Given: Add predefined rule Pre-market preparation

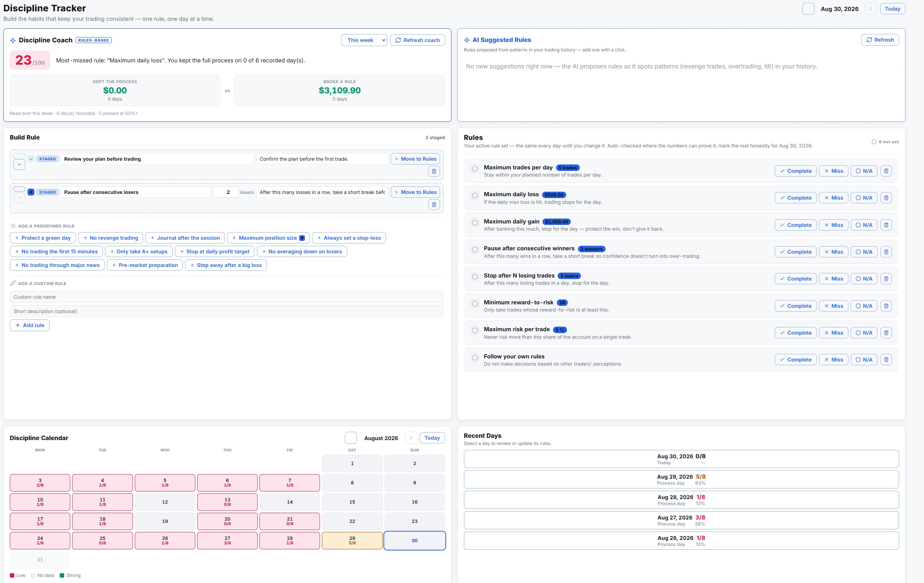Looking at the screenshot, I should (x=145, y=265).
